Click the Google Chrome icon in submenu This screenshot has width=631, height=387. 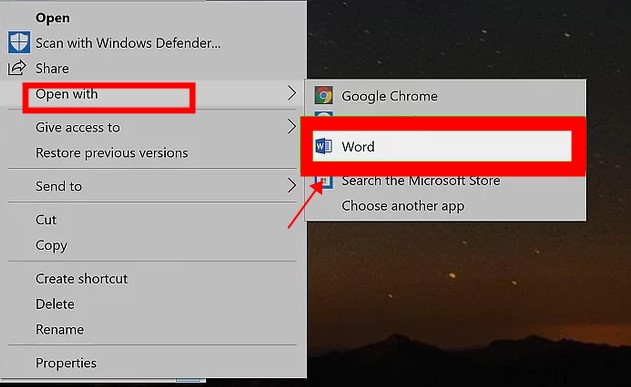[x=324, y=95]
